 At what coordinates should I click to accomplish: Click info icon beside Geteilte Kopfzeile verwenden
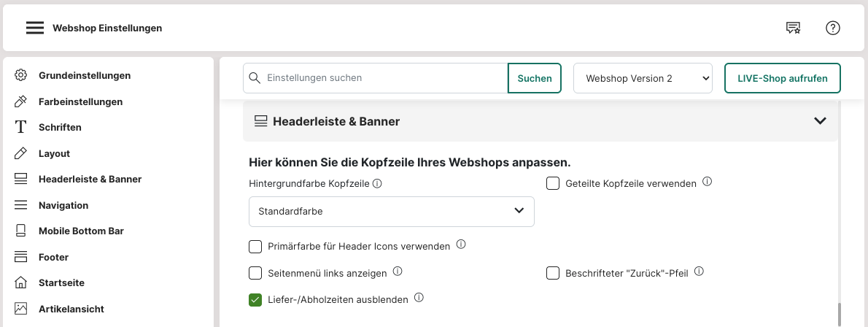(x=707, y=182)
